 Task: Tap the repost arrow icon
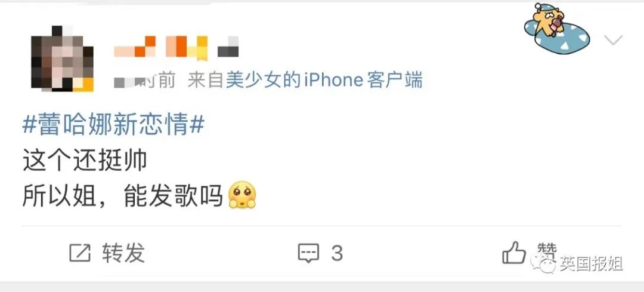tap(80, 253)
